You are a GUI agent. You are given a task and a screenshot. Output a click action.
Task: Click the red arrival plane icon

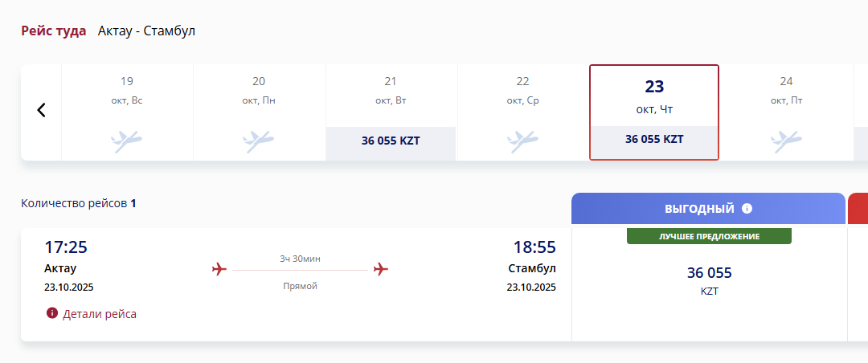381,270
